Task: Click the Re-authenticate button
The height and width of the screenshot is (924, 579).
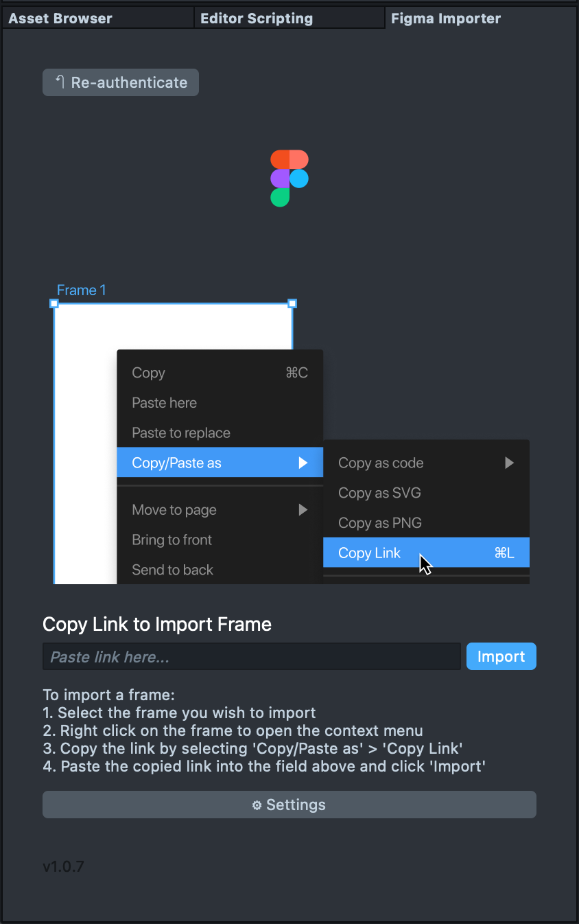Action: (121, 82)
